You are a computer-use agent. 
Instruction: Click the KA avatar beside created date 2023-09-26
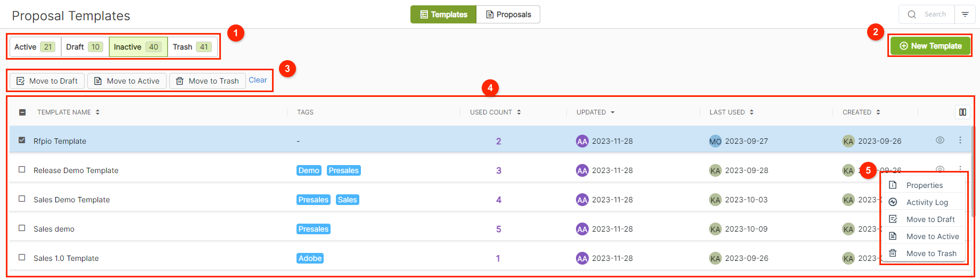849,141
